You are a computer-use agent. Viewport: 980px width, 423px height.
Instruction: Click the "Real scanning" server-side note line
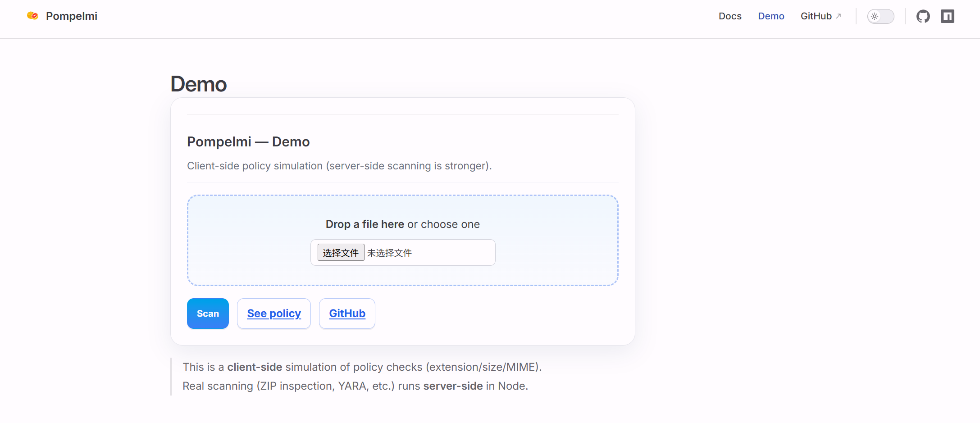355,386
